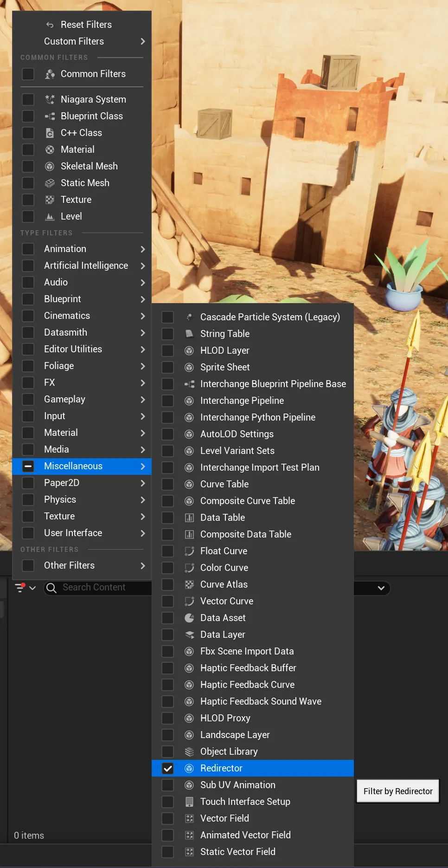Select the Haptic Feedback Buffer entry
The height and width of the screenshot is (868, 448).
[x=253, y=668]
